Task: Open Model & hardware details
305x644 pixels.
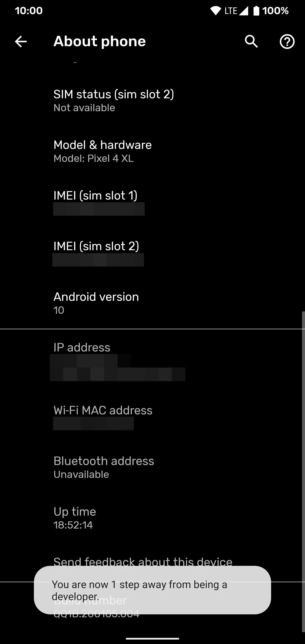Action: pyautogui.click(x=152, y=151)
